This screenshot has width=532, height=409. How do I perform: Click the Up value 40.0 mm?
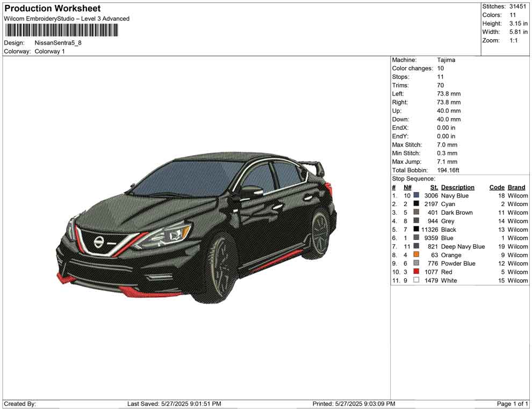449,111
